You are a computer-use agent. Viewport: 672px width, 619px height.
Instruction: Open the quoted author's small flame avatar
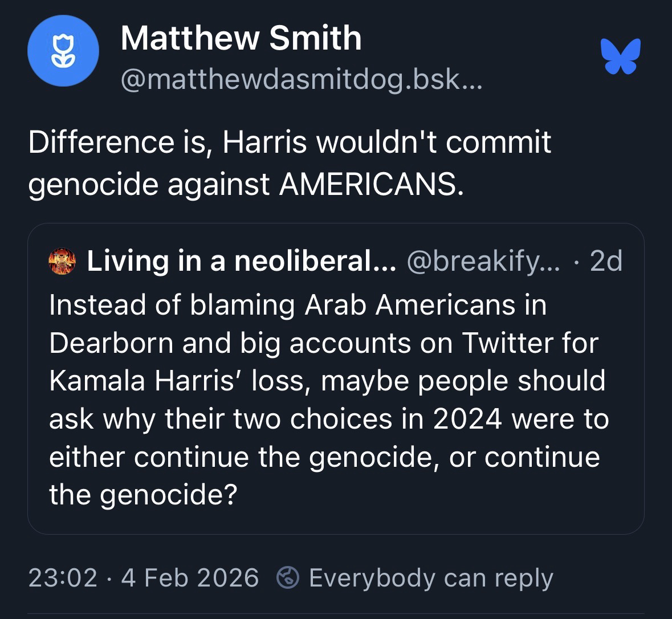pos(63,262)
